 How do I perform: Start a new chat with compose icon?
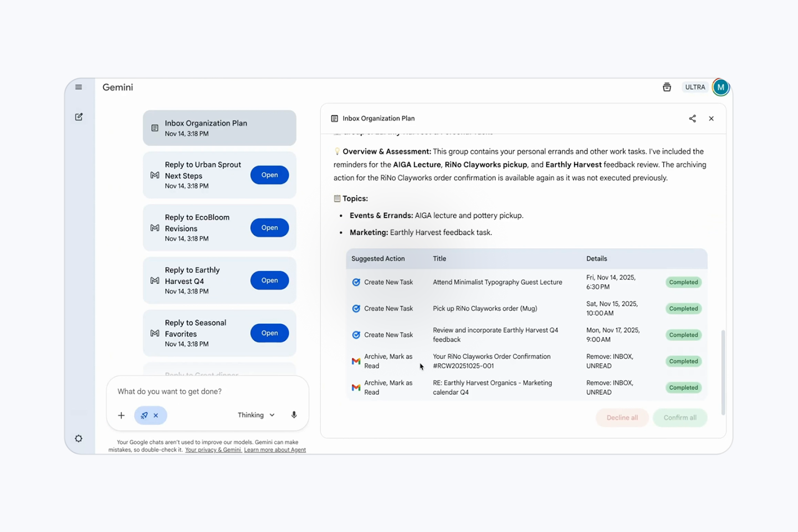tap(79, 117)
